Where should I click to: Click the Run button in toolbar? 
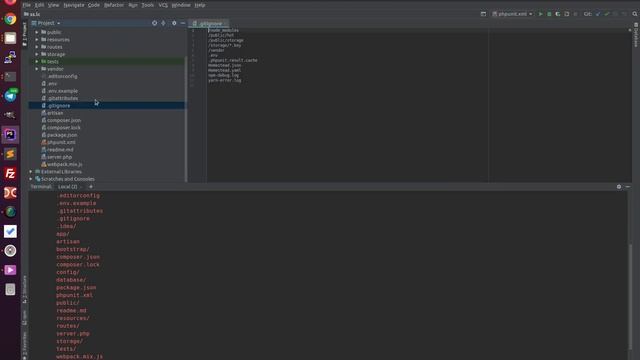point(540,14)
